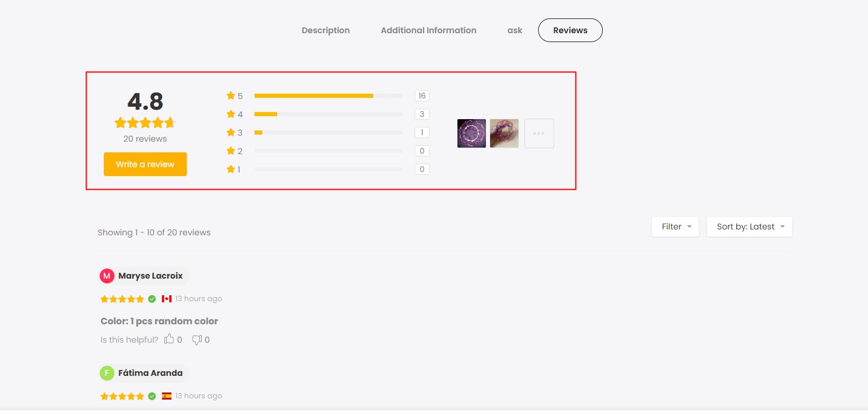868x415 pixels.
Task: Select the Reviews tab
Action: [570, 30]
